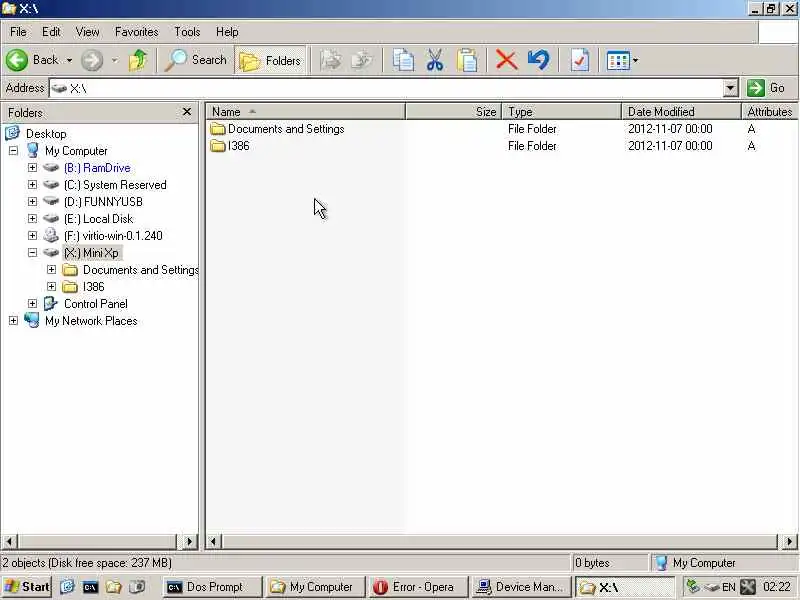The width and height of the screenshot is (800, 600).
Task: Close the Folders pane
Action: coord(187,112)
